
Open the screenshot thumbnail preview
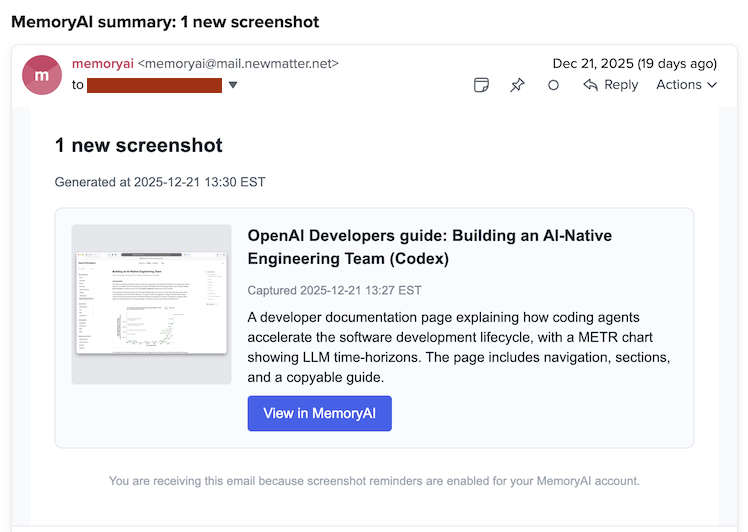(151, 304)
